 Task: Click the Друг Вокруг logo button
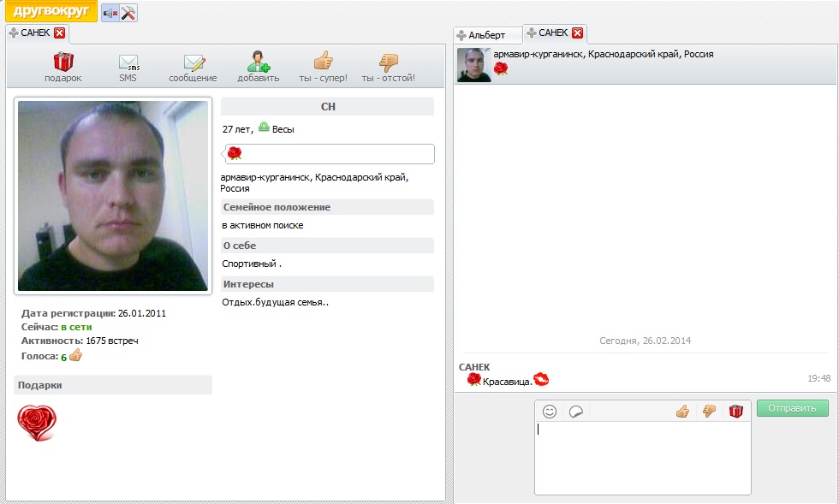tap(51, 11)
